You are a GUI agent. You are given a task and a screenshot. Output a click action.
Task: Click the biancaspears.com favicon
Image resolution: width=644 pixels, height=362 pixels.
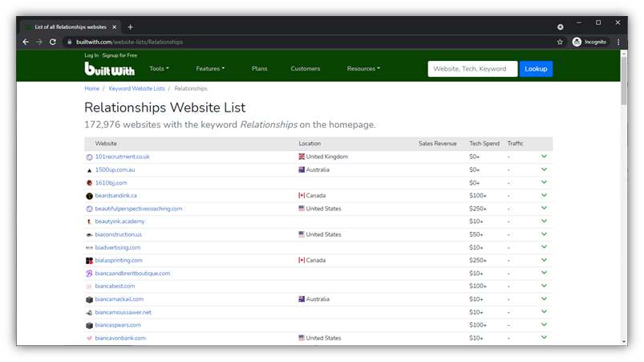(x=89, y=325)
